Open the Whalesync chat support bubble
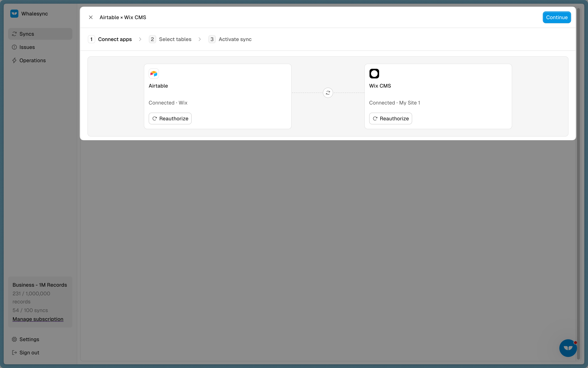588x368 pixels. click(568, 348)
